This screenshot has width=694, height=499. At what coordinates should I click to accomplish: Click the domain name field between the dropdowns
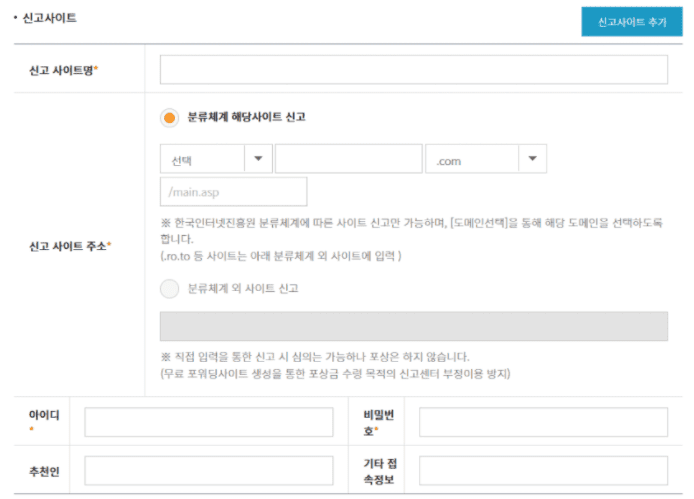(348, 159)
